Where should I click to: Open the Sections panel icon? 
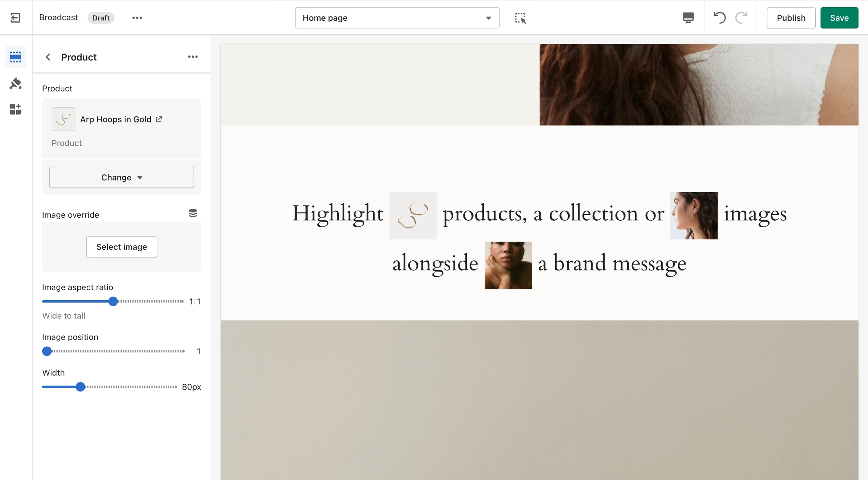pos(15,57)
